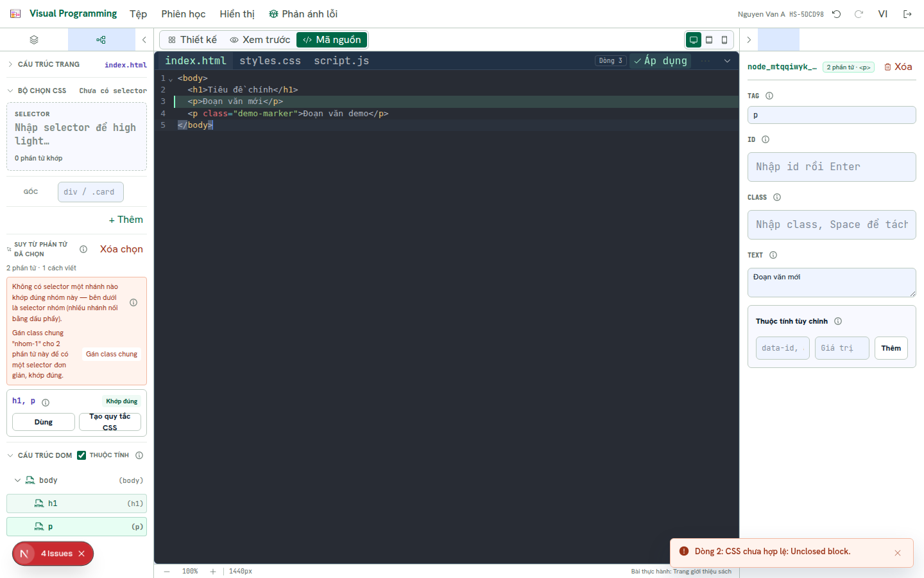The height and width of the screenshot is (578, 924).
Task: Switch to the styles.css tab
Action: (270, 61)
